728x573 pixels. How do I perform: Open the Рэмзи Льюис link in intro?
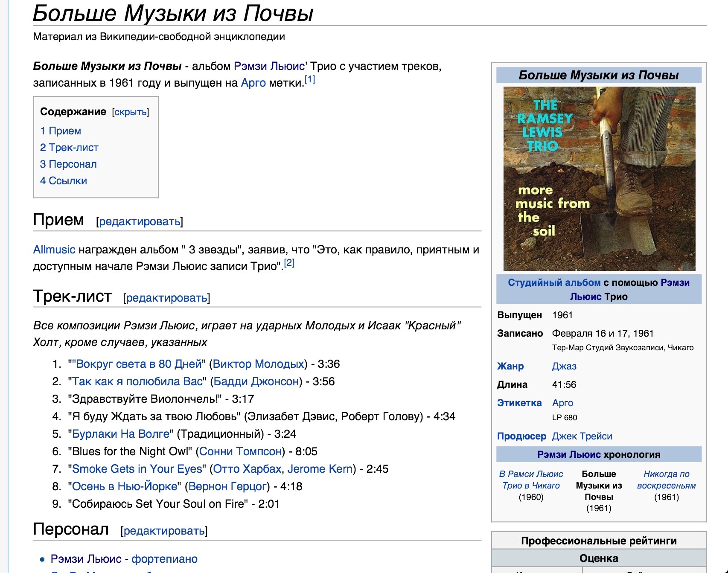pos(269,66)
